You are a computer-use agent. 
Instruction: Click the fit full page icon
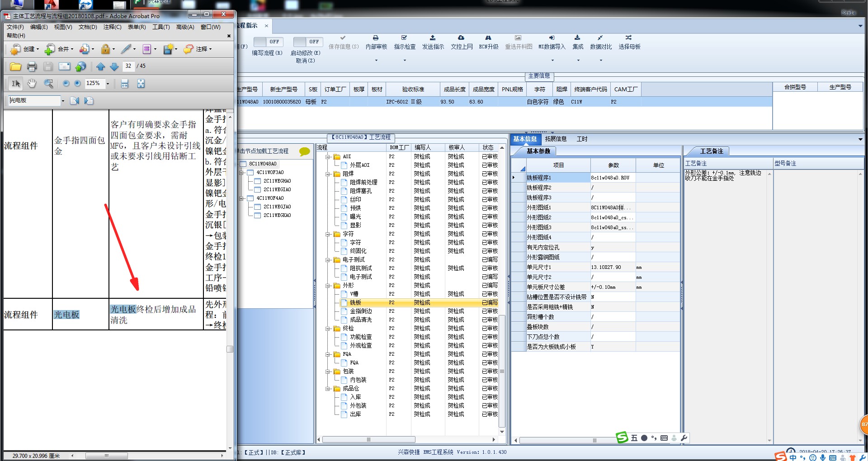[x=141, y=83]
